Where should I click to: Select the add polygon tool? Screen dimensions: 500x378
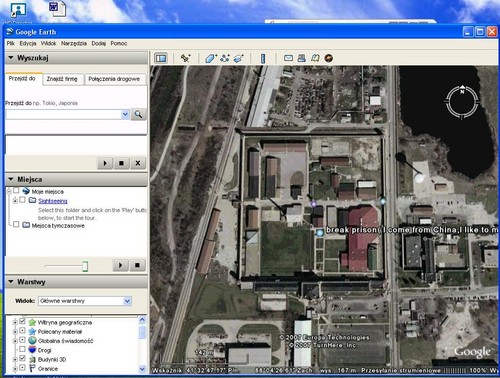(x=211, y=58)
